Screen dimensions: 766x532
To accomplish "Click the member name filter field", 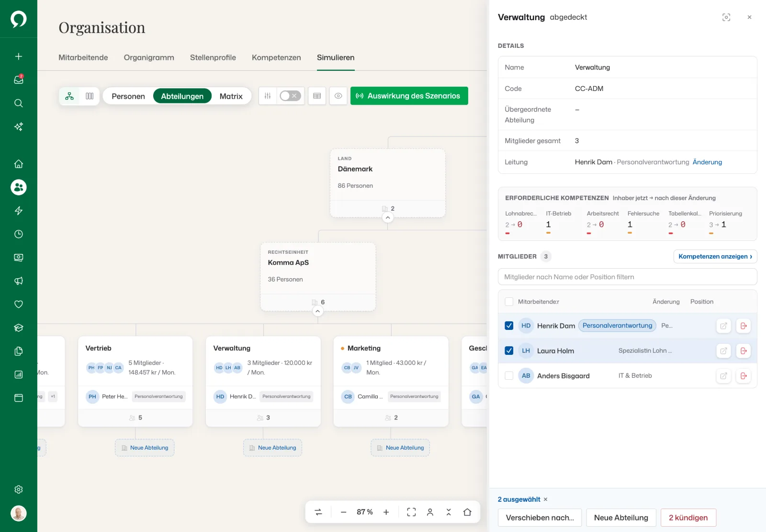I will 627,277.
